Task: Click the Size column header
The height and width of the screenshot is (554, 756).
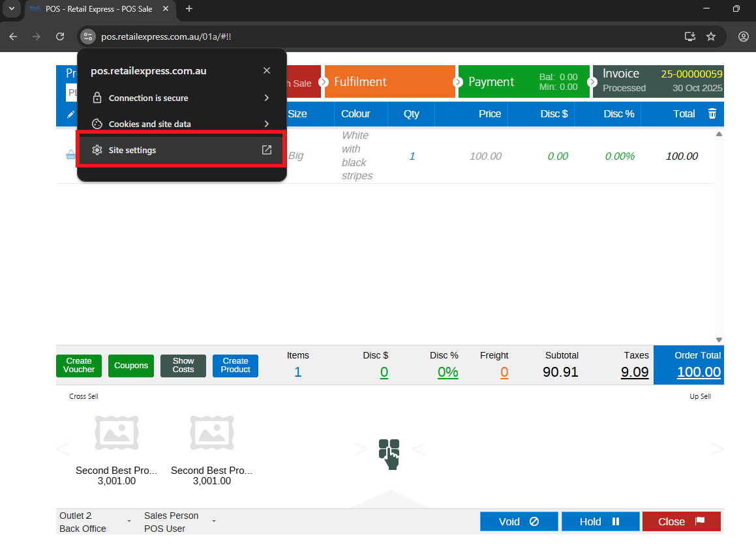Action: tap(297, 113)
